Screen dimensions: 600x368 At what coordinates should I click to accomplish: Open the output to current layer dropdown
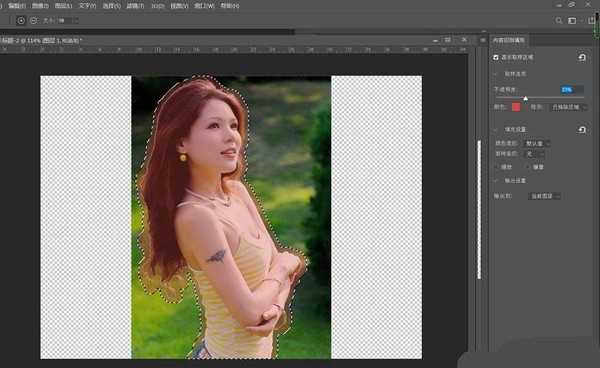click(544, 196)
